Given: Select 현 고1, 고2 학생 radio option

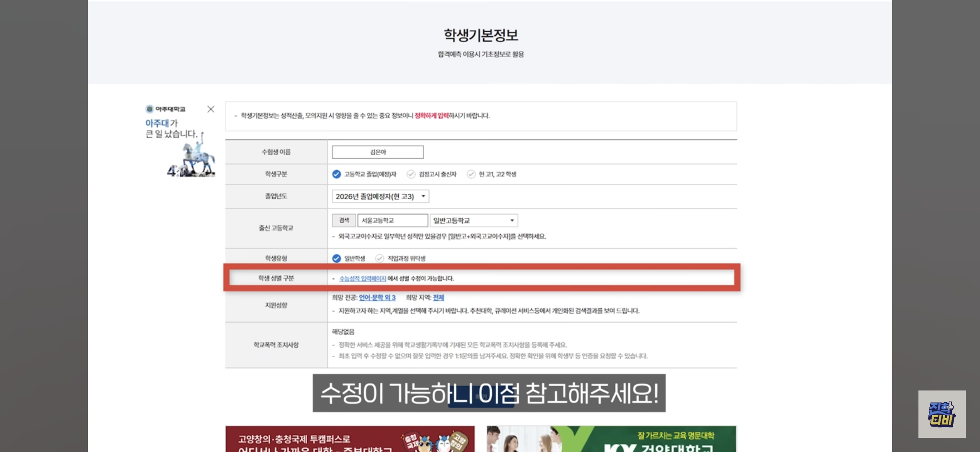Looking at the screenshot, I should pos(471,174).
